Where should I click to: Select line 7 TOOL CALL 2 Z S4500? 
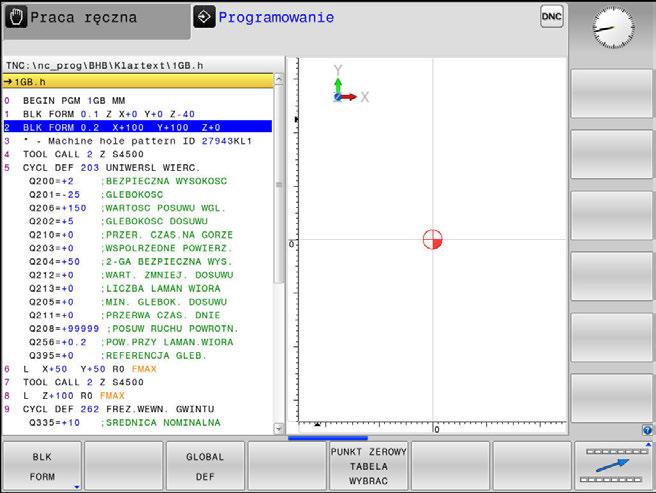138,382
